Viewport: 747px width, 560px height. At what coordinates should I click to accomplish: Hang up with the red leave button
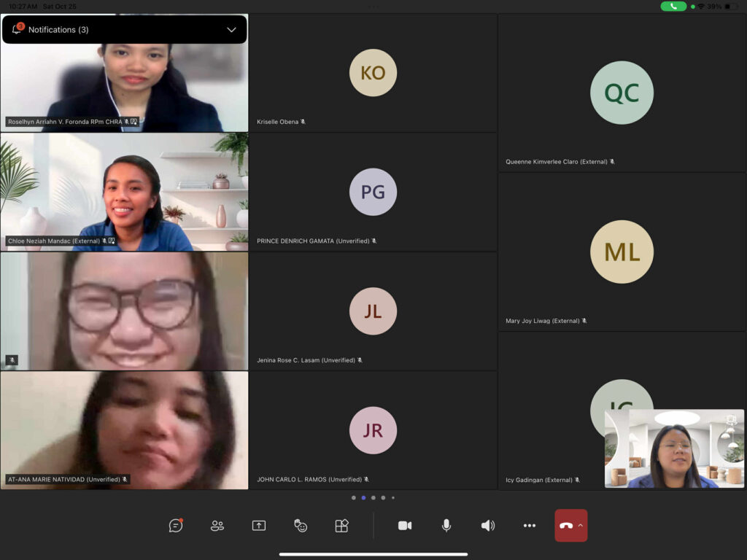point(565,525)
